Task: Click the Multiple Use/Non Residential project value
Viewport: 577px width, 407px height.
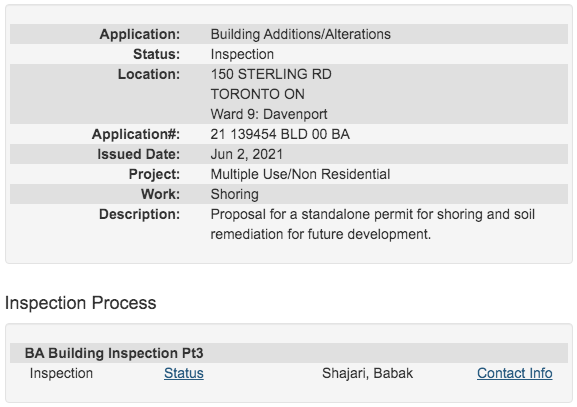Action: coord(300,174)
